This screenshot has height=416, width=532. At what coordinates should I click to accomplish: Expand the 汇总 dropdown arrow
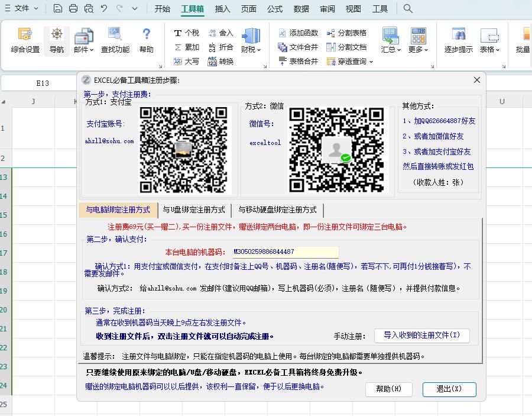pyautogui.click(x=399, y=50)
